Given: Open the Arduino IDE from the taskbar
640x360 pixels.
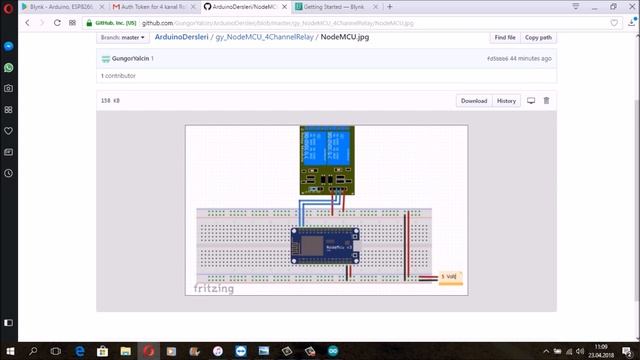Looking at the screenshot, I should click(333, 351).
